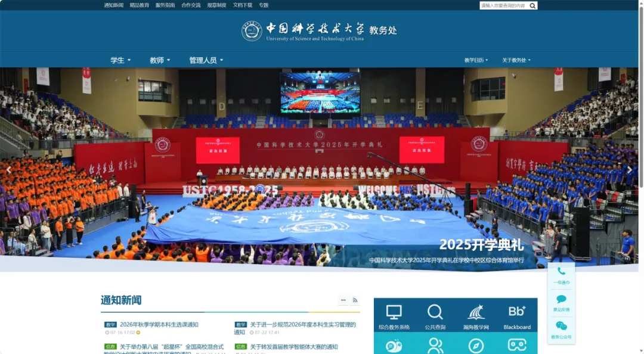Click the 教学 tag before 2026年秋季学期本科生选课通知
The height and width of the screenshot is (354, 644).
[x=110, y=324]
